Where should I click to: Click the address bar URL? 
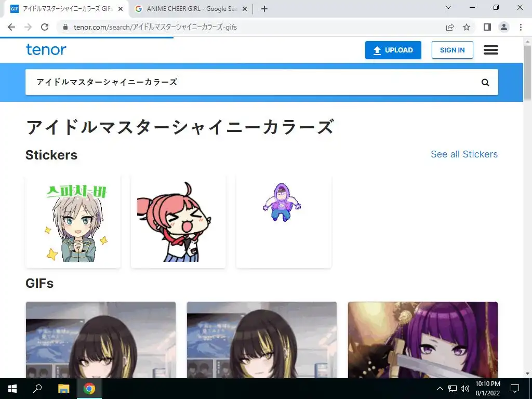point(155,27)
